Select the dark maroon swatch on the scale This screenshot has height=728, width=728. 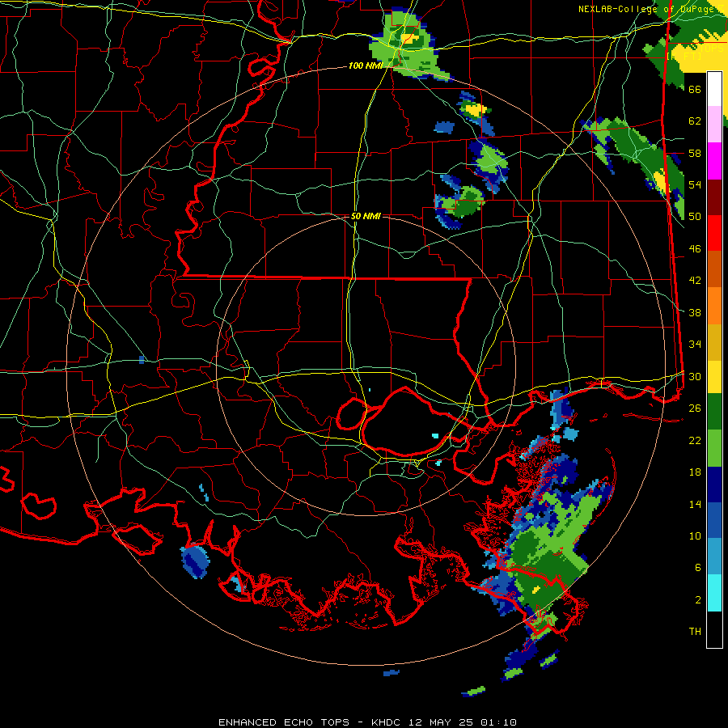click(x=714, y=197)
